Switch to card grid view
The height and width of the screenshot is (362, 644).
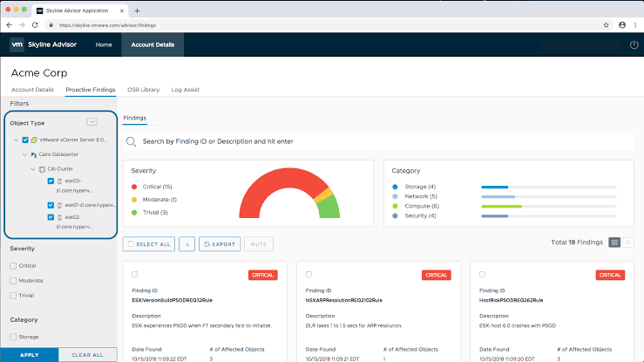pos(614,242)
